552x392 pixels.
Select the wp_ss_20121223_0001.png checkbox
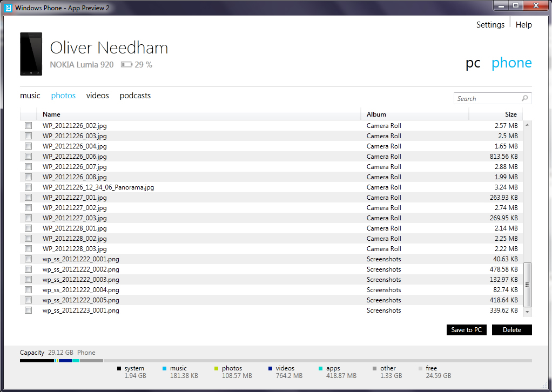point(28,310)
